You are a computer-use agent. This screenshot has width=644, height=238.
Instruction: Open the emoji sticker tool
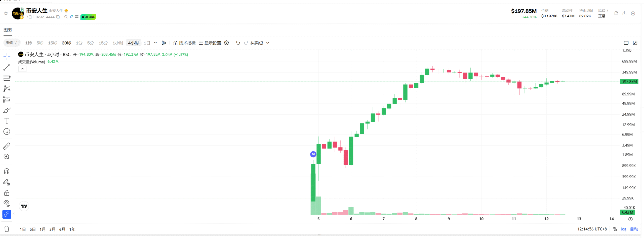click(x=7, y=131)
